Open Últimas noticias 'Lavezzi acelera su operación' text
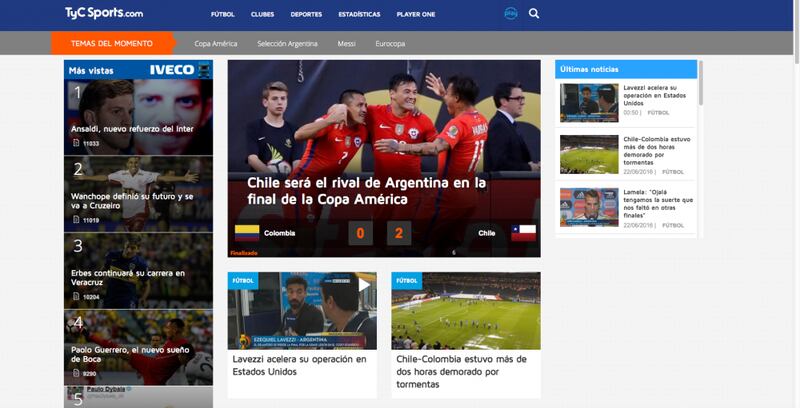 coord(655,95)
